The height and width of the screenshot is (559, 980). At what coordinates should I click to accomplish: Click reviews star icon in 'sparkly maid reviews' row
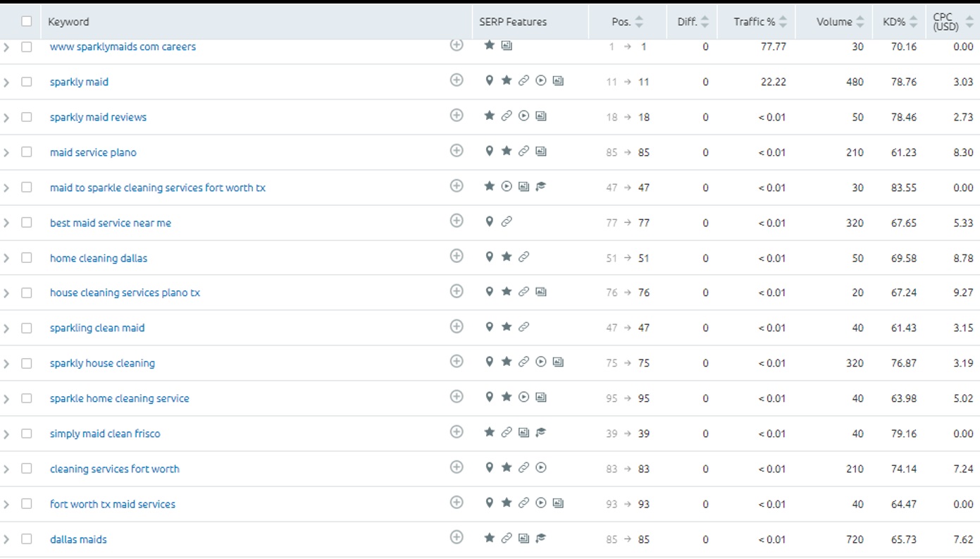[490, 116]
